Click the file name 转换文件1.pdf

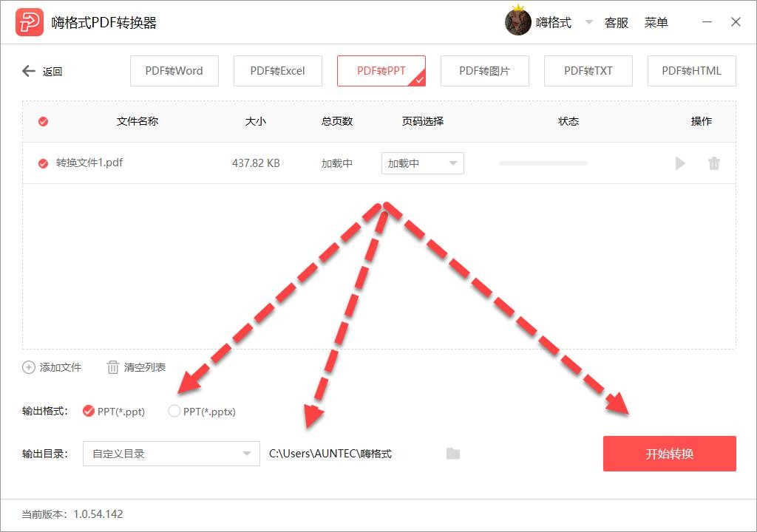[x=89, y=163]
